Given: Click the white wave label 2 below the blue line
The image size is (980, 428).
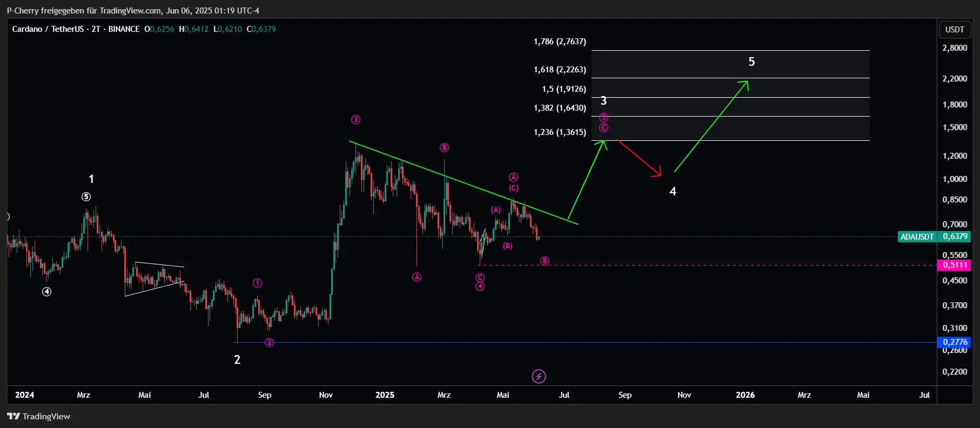Looking at the screenshot, I should 237,359.
